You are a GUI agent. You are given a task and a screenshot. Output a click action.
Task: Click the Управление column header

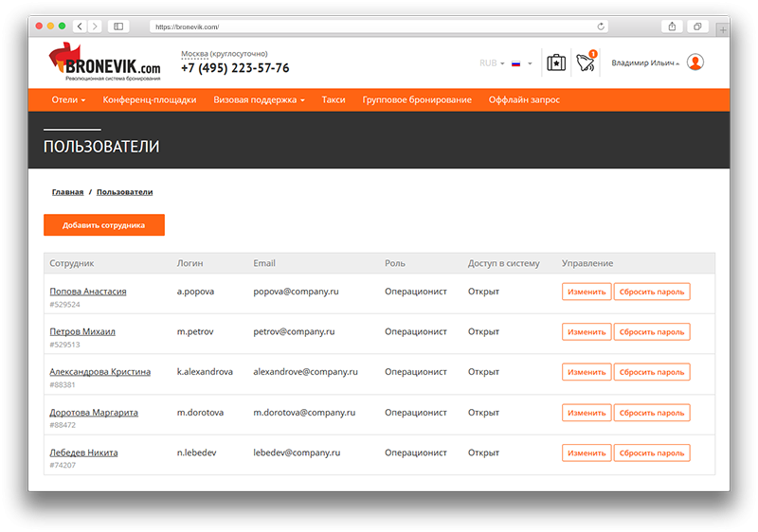coord(587,263)
